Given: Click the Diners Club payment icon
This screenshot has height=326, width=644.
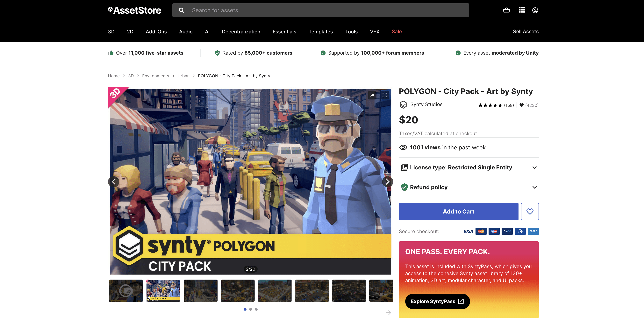Looking at the screenshot, I should (x=520, y=231).
